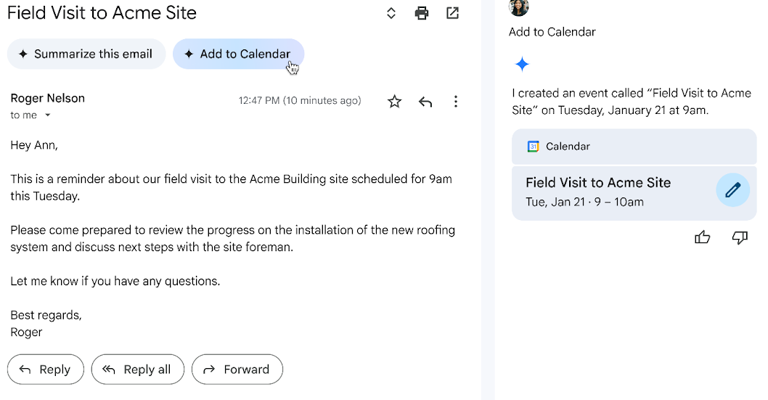Open email in new window icon

pos(453,13)
